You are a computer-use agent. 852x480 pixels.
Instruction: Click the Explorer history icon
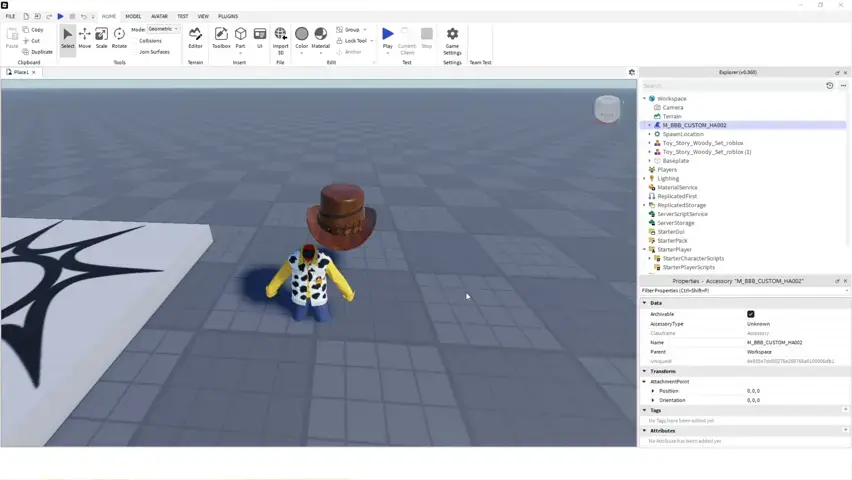pyautogui.click(x=829, y=86)
